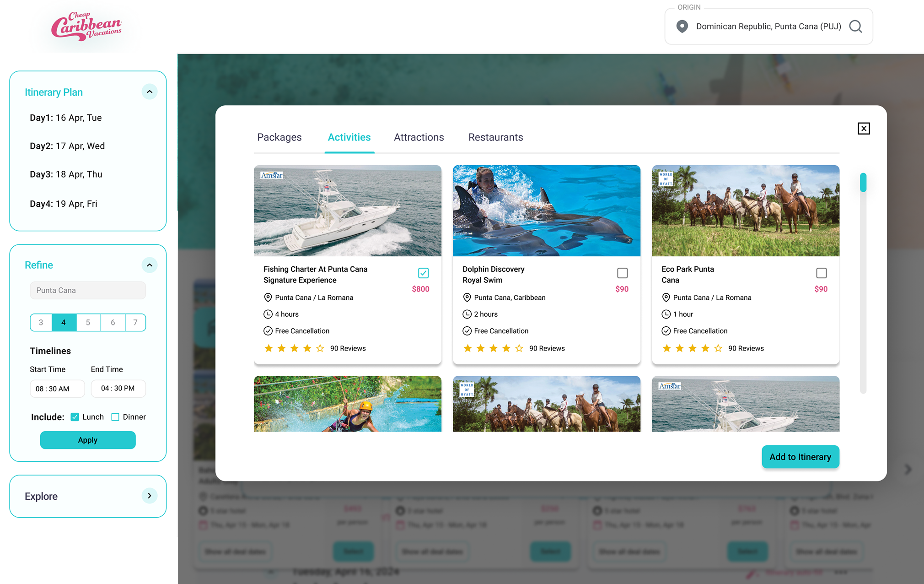Select Day4: 19 Apr, Fri in itinerary
Image resolution: width=924 pixels, height=584 pixels.
pos(64,204)
